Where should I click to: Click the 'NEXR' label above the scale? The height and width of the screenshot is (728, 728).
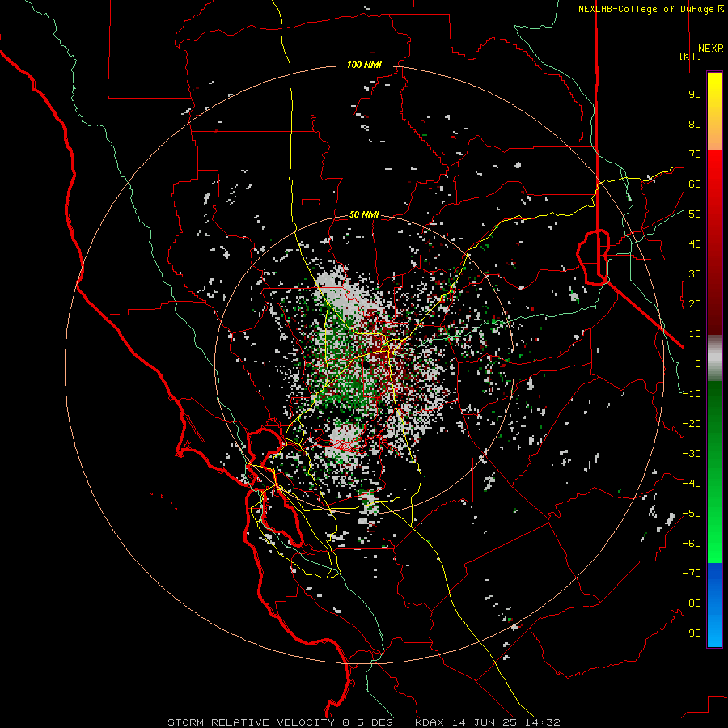pos(710,49)
